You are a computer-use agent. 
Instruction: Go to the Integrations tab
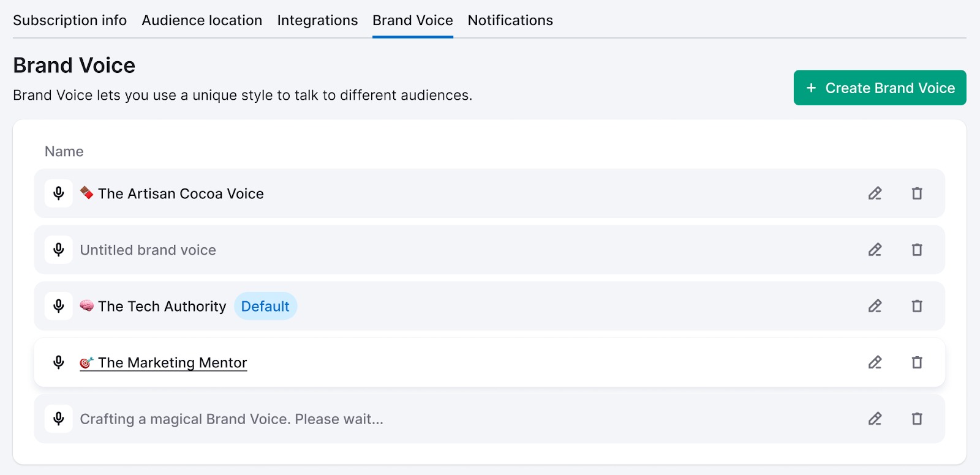coord(317,20)
